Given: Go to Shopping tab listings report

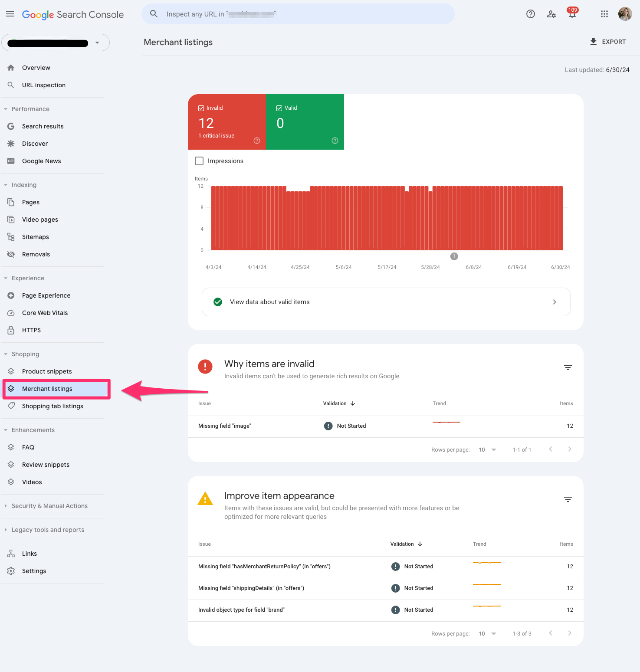Looking at the screenshot, I should coord(53,406).
